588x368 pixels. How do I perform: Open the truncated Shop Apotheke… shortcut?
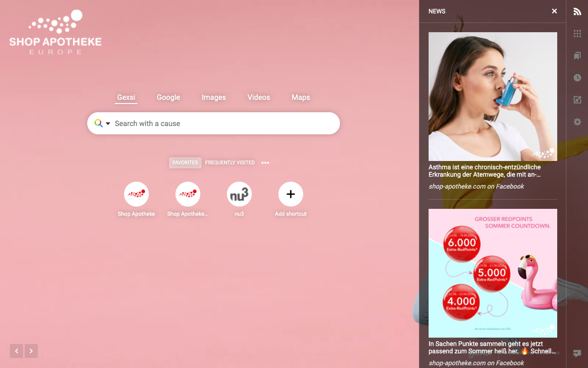coord(188,199)
